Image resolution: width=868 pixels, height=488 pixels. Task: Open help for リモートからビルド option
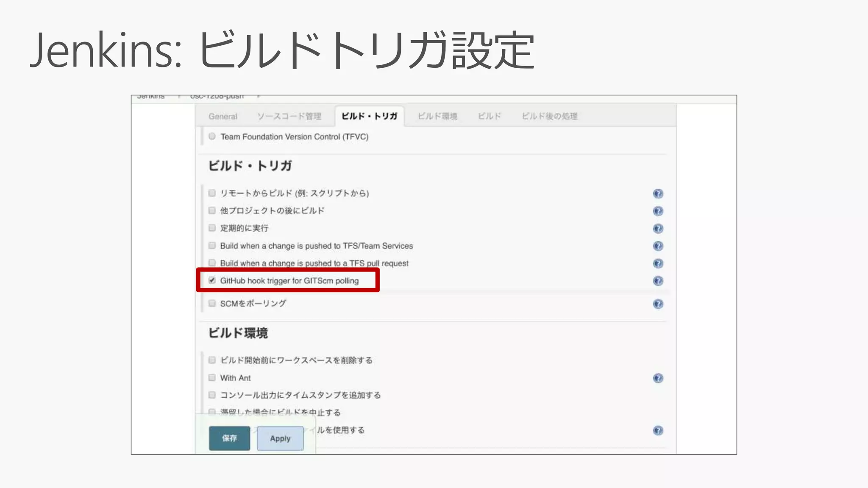pyautogui.click(x=658, y=194)
